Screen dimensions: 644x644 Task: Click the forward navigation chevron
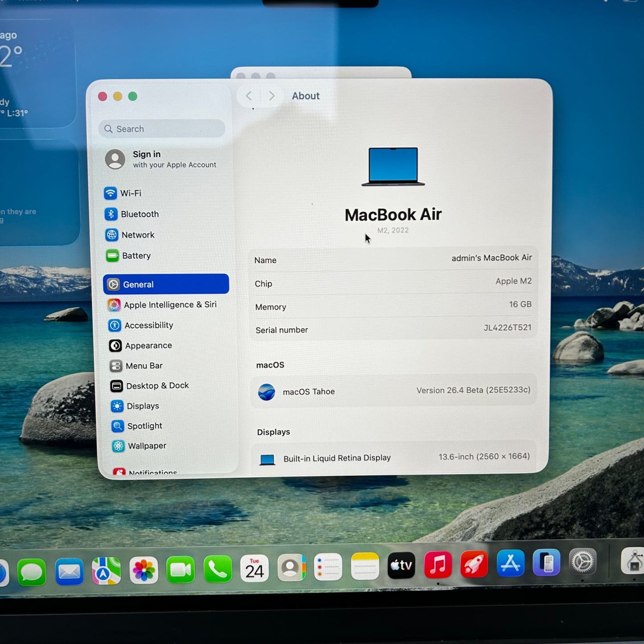pos(271,96)
